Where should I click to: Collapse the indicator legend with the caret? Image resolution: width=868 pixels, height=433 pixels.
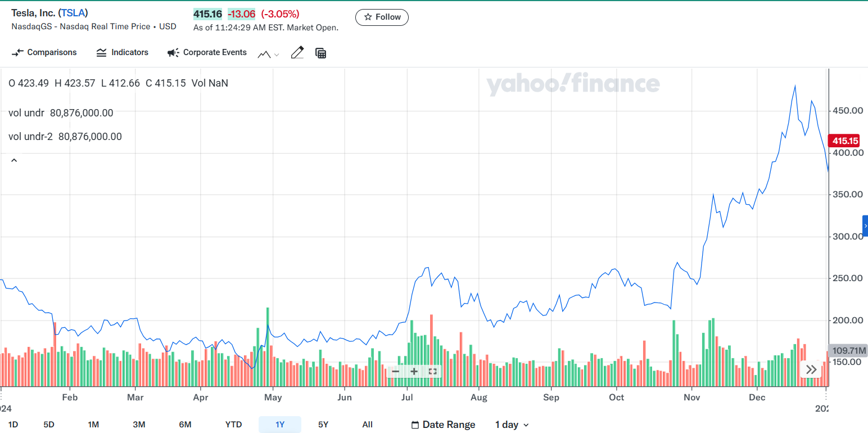click(14, 160)
